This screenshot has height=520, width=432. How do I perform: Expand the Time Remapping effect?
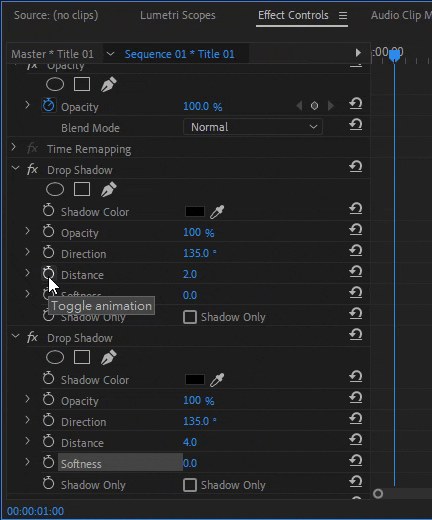[x=14, y=147]
